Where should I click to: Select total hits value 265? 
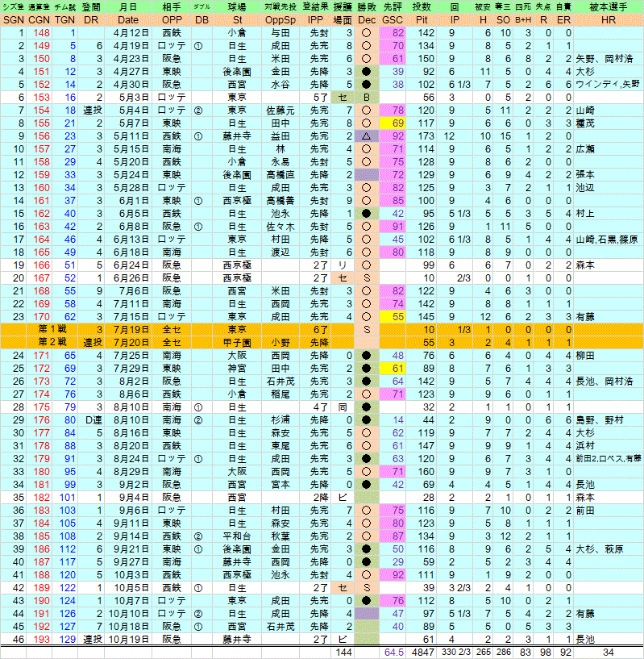tap(483, 653)
